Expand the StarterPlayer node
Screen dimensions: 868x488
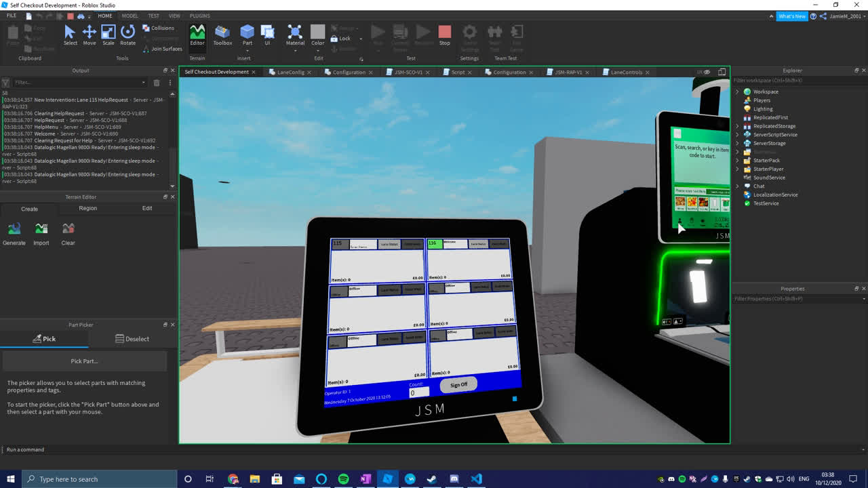[x=738, y=169]
